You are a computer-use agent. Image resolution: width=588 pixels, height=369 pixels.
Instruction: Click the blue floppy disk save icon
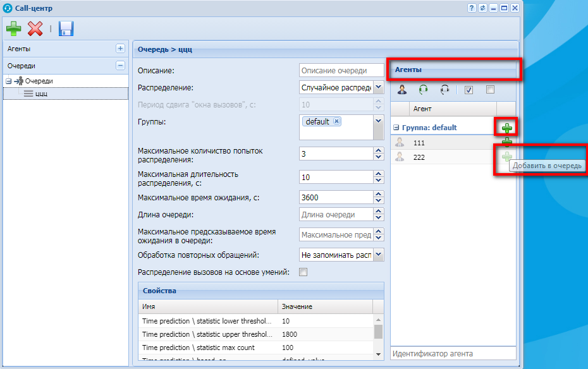pyautogui.click(x=66, y=28)
